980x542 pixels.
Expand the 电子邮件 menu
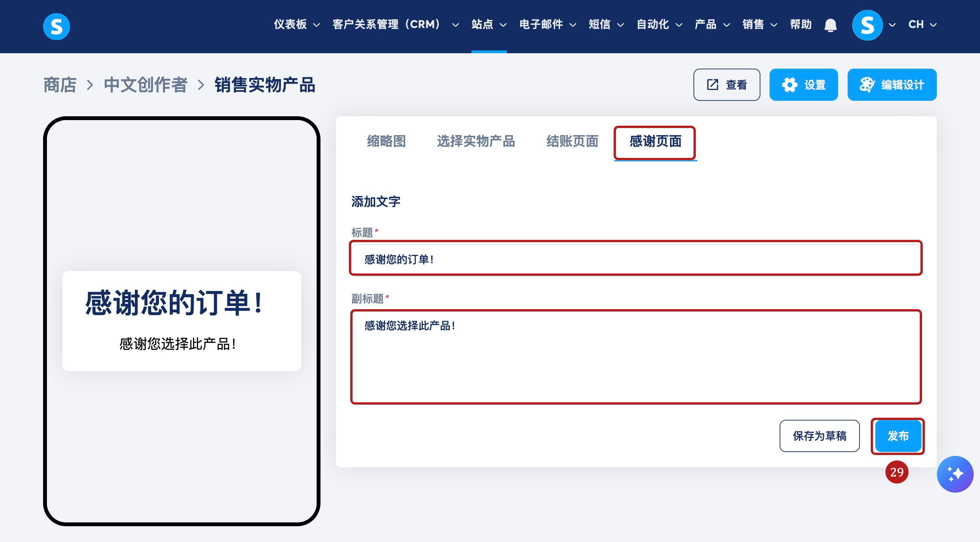pos(547,25)
